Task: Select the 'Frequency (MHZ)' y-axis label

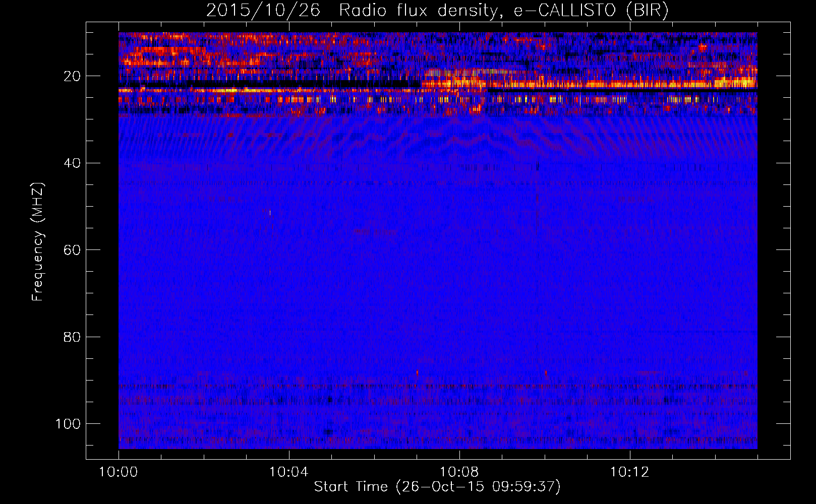Action: [x=38, y=242]
